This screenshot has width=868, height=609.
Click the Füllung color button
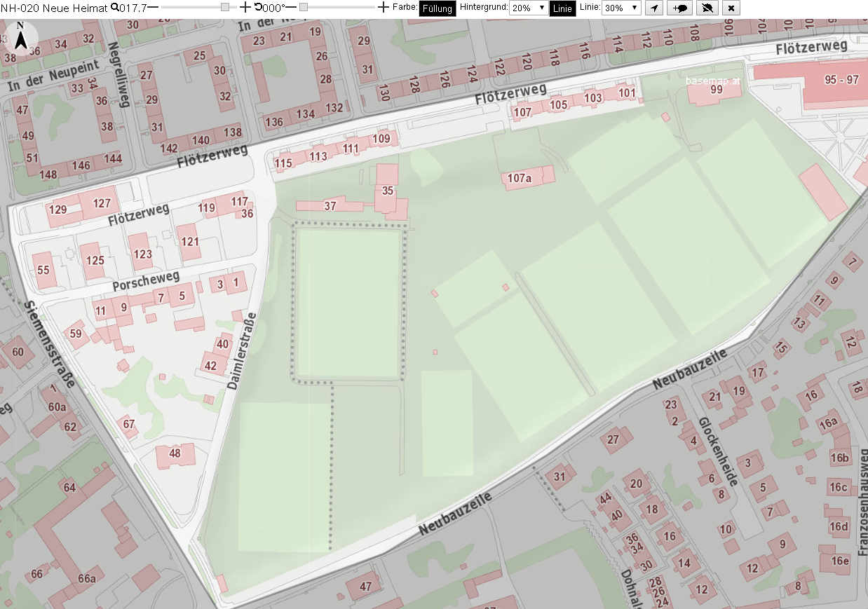click(437, 8)
